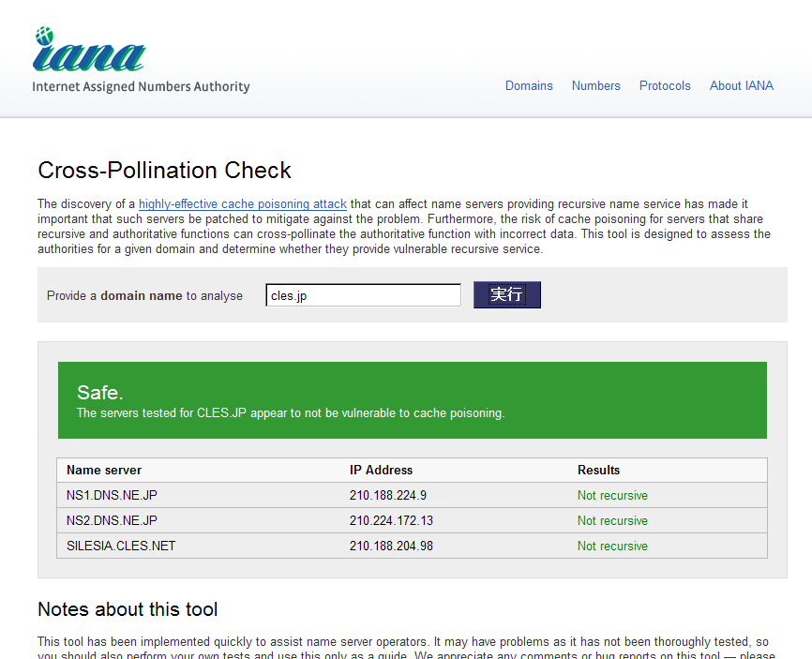This screenshot has height=659, width=812.
Task: Click IP address 210.188.224.9
Action: point(387,495)
